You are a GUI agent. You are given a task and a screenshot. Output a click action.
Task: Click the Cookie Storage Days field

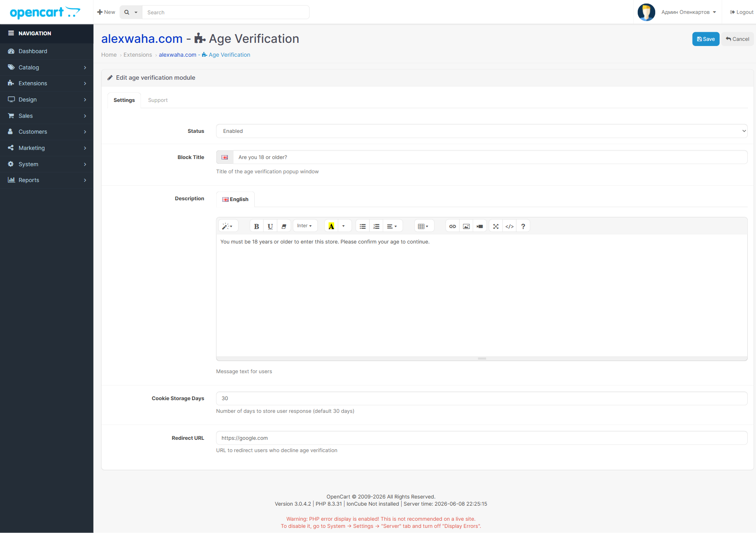coord(481,398)
